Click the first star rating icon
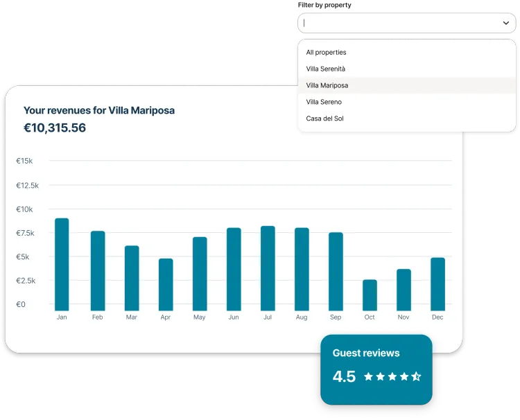The image size is (520, 420). (368, 376)
